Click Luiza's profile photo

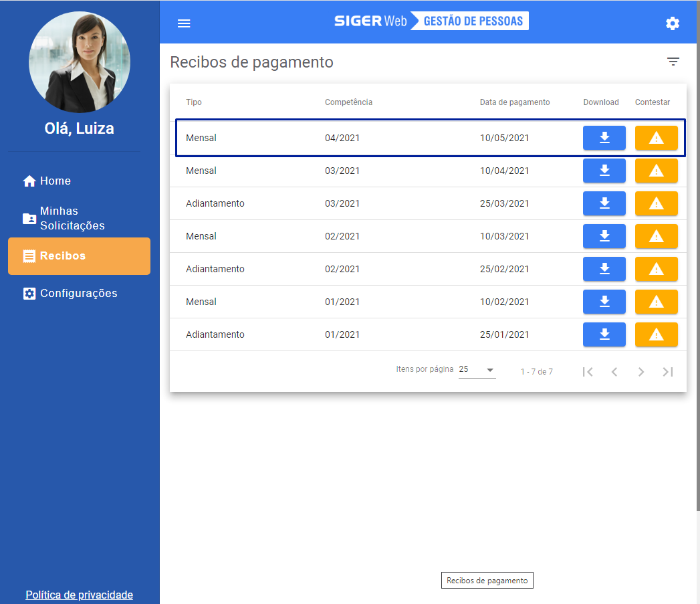[x=80, y=62]
